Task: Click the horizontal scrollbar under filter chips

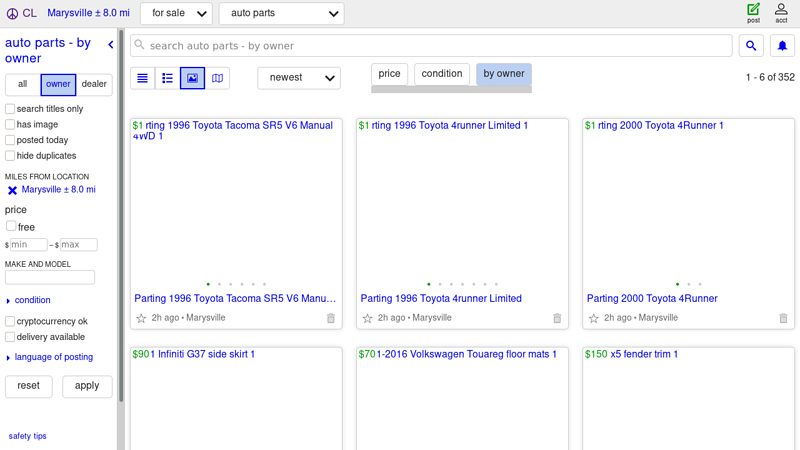Action: [452, 90]
